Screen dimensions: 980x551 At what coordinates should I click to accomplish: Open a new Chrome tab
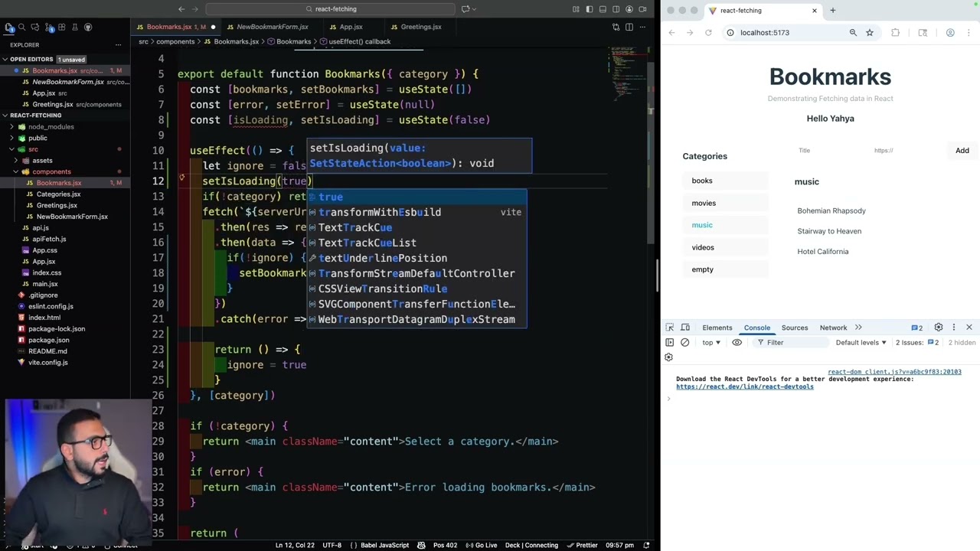coord(832,11)
